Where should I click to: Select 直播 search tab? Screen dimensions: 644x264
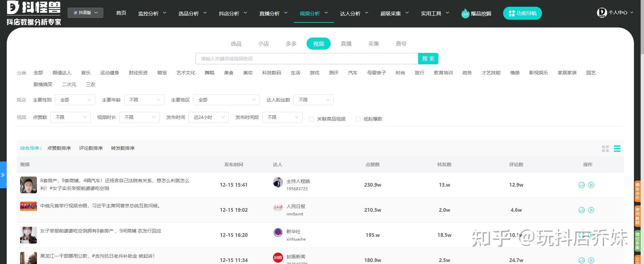(x=346, y=44)
